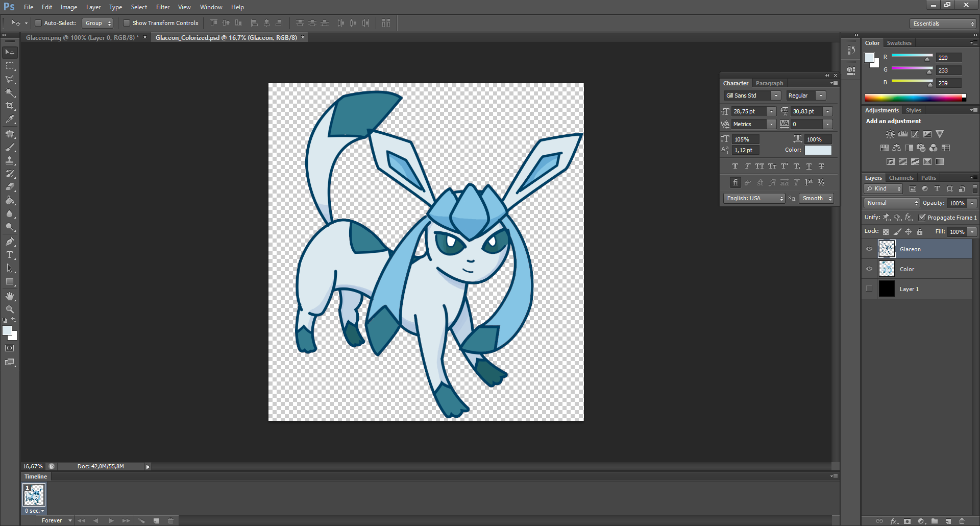Screen dimensions: 980x526
Task: Select the Hand tool
Action: (x=10, y=296)
